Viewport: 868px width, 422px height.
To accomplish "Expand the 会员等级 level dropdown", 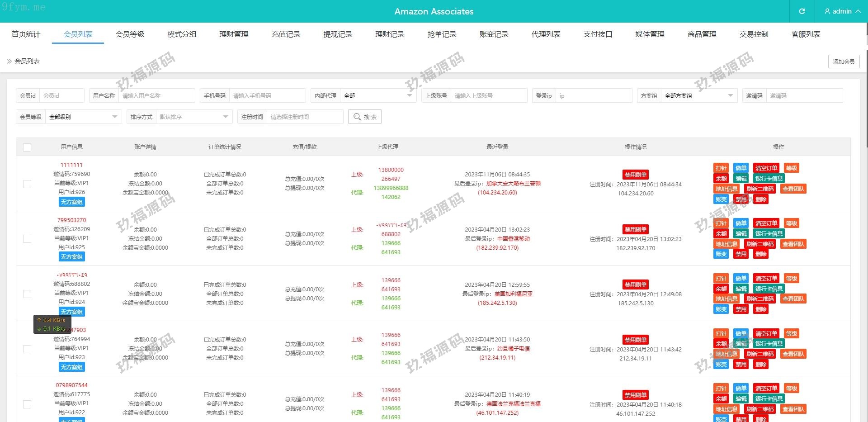I will pos(83,117).
